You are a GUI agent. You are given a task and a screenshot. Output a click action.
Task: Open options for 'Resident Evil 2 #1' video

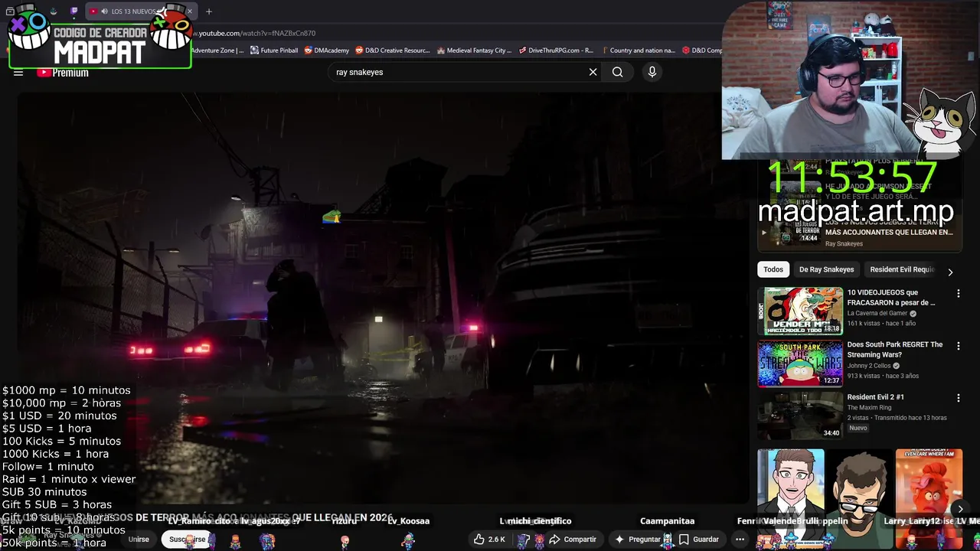pos(958,398)
